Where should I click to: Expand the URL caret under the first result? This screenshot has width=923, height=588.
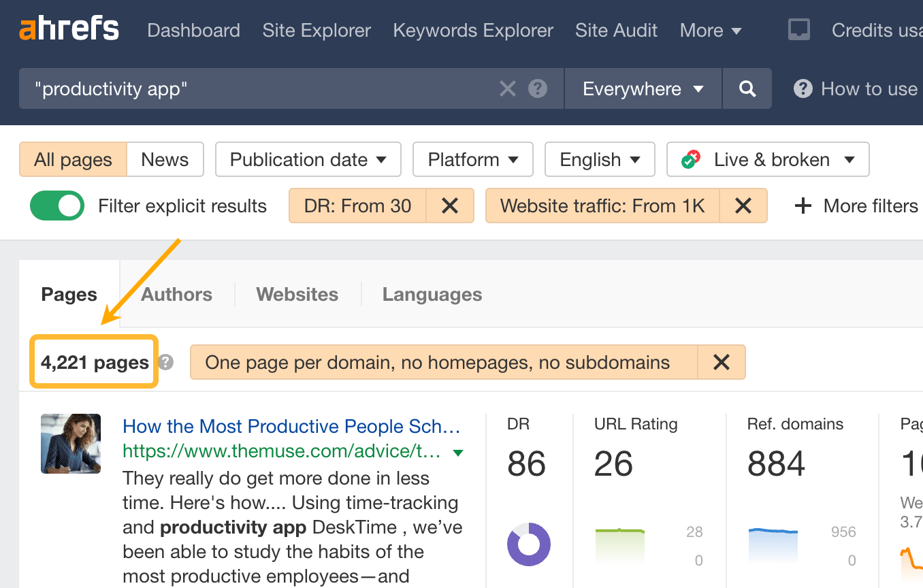tap(458, 451)
